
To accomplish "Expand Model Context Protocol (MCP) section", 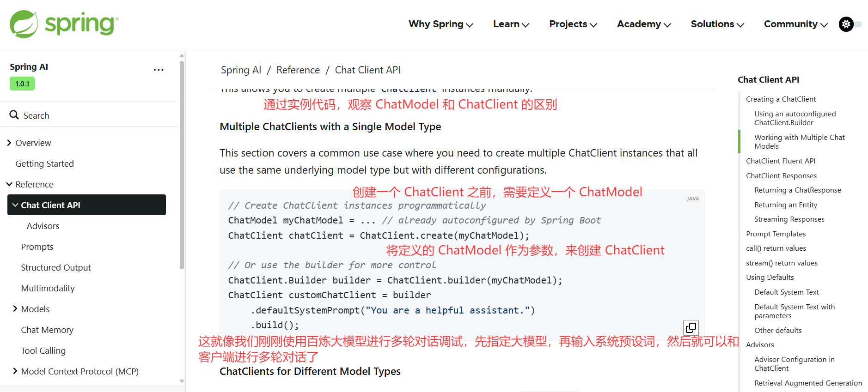I will [15, 371].
